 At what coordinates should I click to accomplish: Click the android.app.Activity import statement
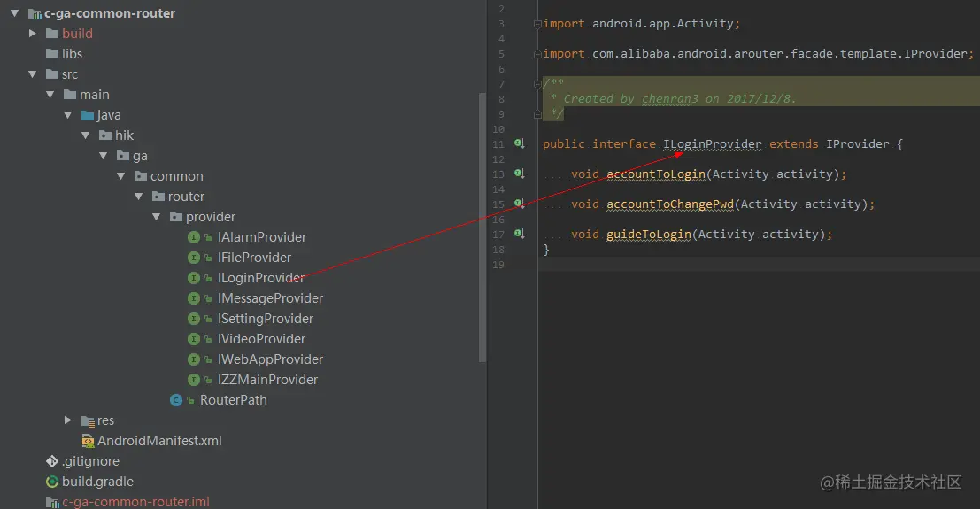pos(641,24)
